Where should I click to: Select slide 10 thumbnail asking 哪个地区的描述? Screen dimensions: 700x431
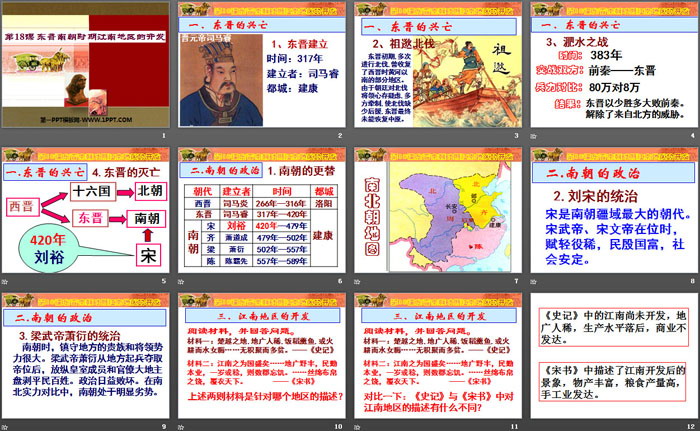[262, 356]
